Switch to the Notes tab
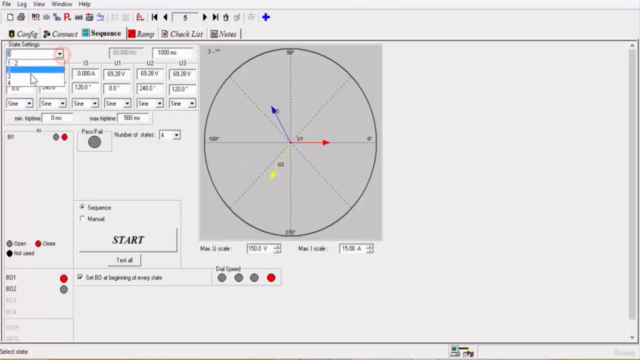This screenshot has height=360, width=640. 224,34
